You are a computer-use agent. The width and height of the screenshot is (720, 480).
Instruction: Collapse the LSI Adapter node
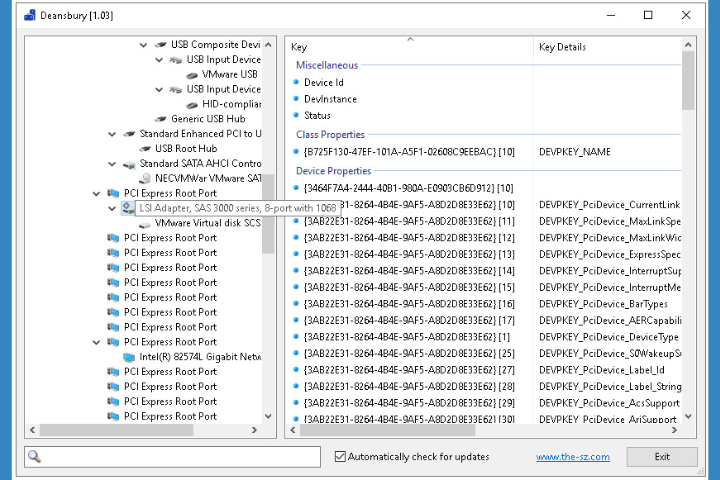(112, 208)
